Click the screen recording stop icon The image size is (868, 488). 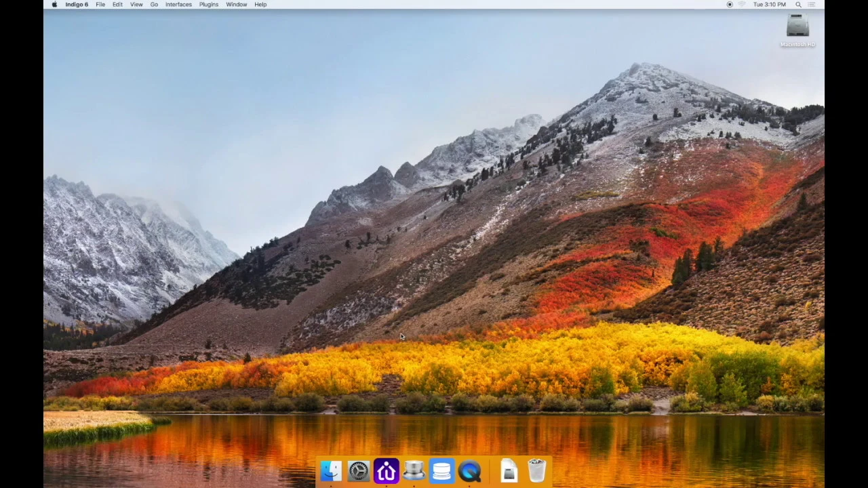(x=730, y=4)
